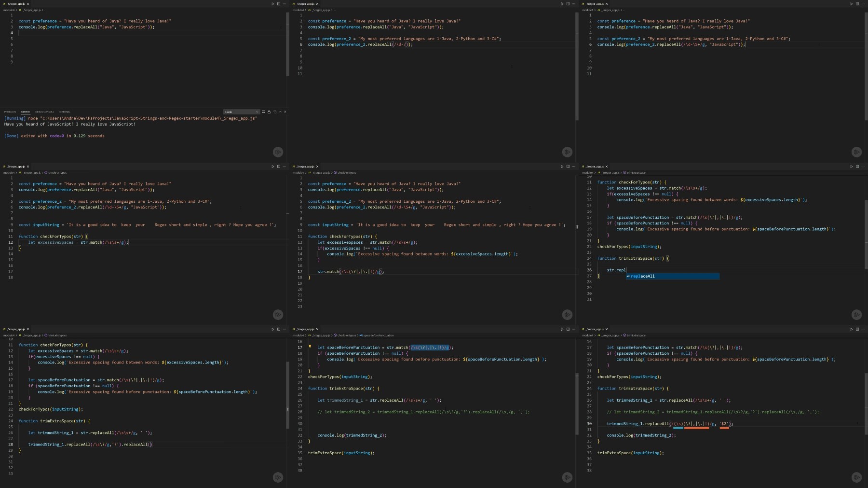Open more actions in the top-right pane
Screen dimensions: 868x488
pos(863,4)
